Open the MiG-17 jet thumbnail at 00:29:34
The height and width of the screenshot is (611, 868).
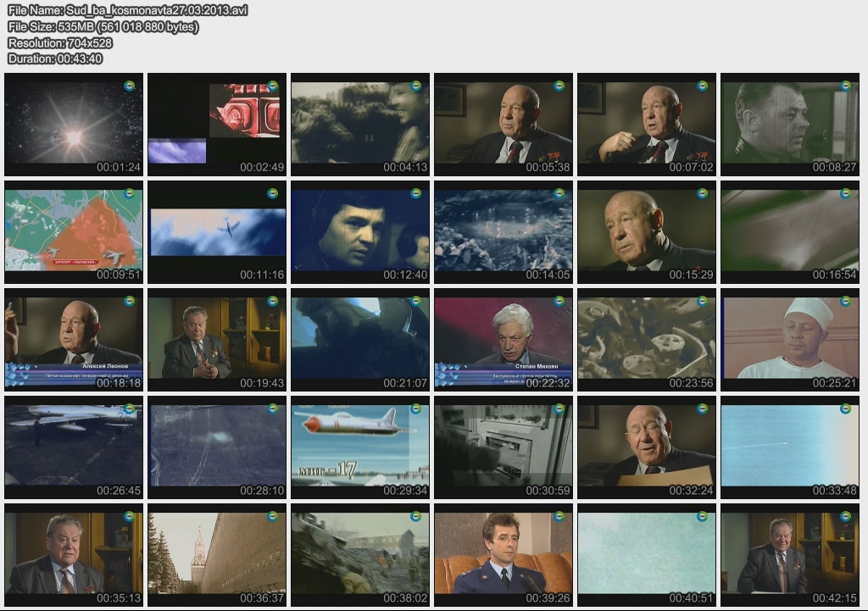[x=360, y=447]
